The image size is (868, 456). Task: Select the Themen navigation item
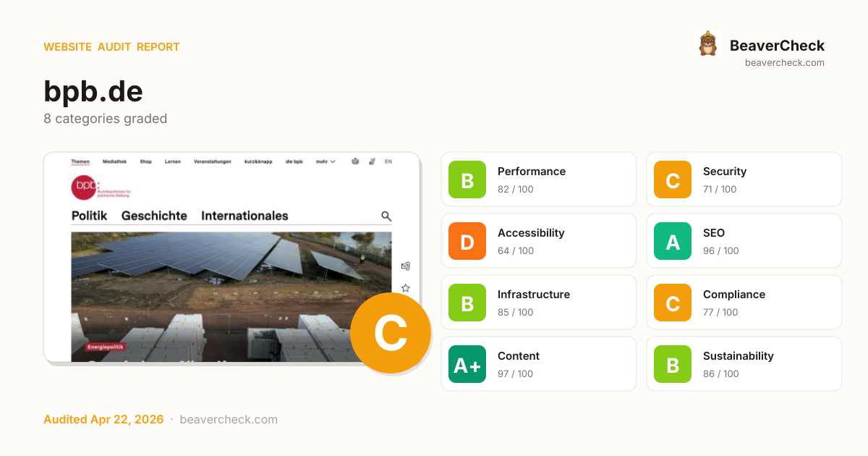[x=80, y=161]
